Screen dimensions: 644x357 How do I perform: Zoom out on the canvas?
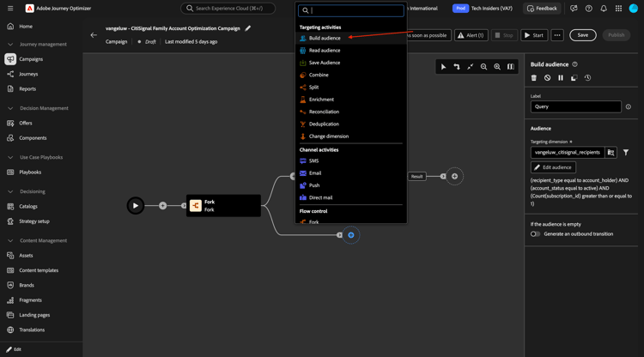483,66
